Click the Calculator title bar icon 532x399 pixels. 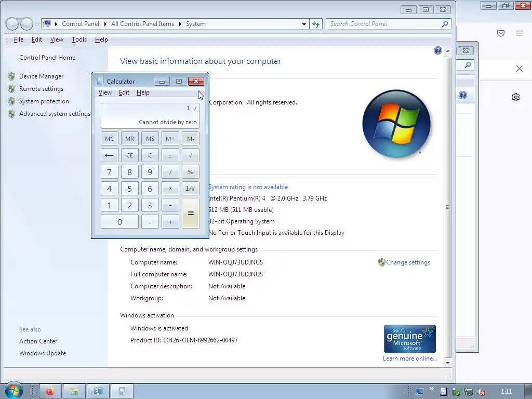coord(100,81)
